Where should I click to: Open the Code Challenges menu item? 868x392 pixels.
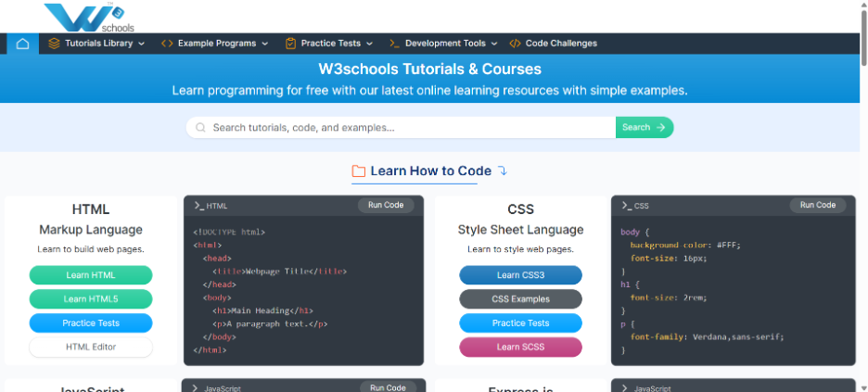click(x=553, y=44)
